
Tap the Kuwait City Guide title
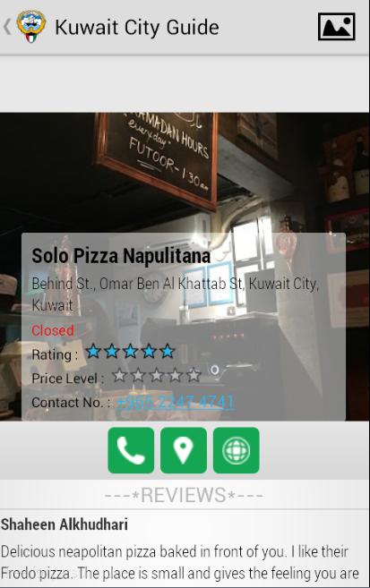[137, 28]
